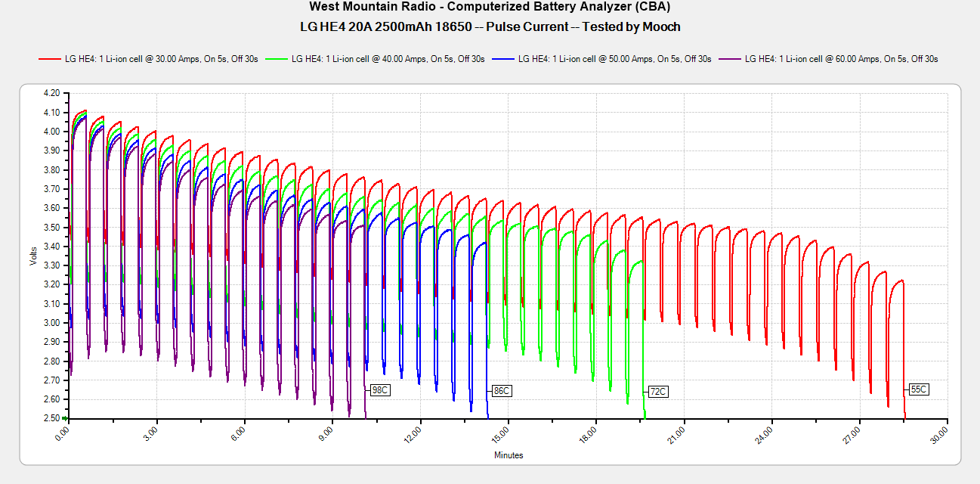Viewport: 980px width, 484px height.
Task: Click the 72C data label
Action: pyautogui.click(x=657, y=392)
